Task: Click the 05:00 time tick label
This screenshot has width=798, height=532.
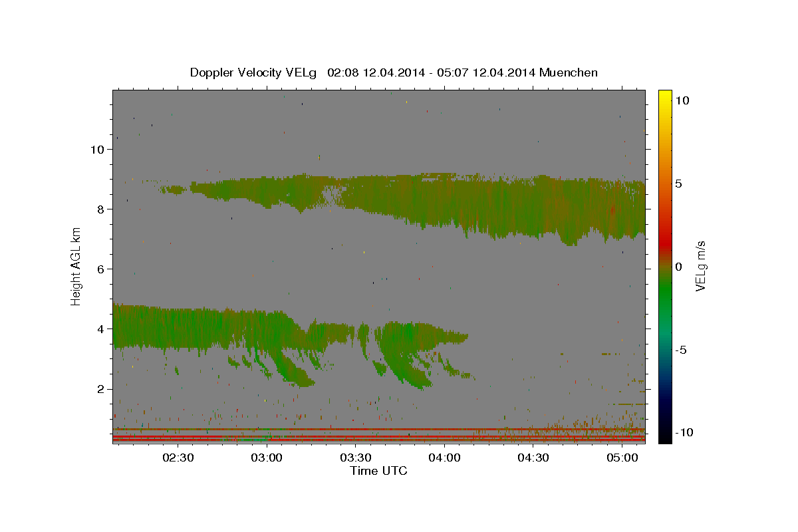Action: [x=622, y=458]
